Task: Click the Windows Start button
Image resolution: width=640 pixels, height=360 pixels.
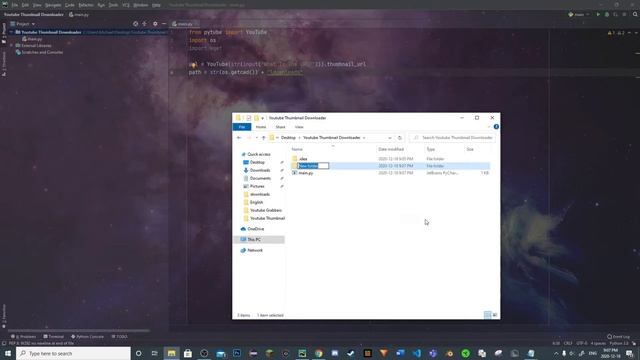Action: point(8,353)
